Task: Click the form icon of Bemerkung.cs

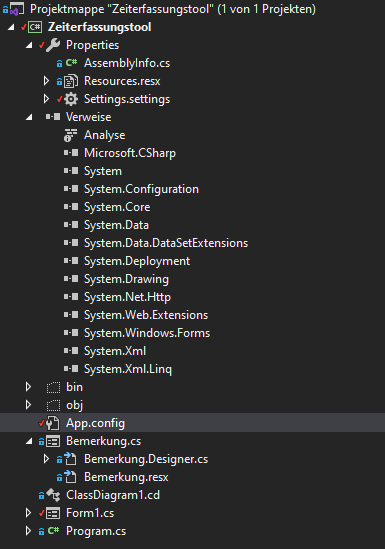Action: 53,442
